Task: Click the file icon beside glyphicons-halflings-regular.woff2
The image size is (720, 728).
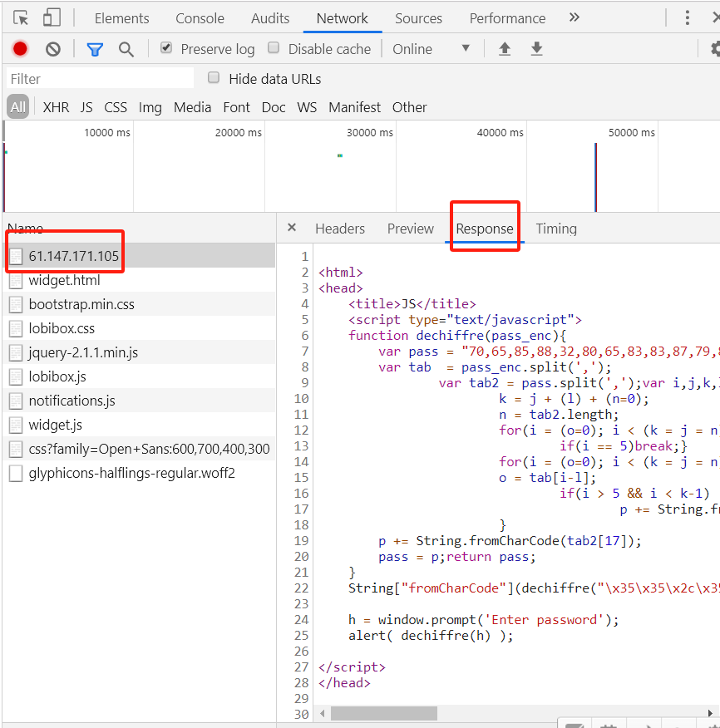Action: pos(16,473)
